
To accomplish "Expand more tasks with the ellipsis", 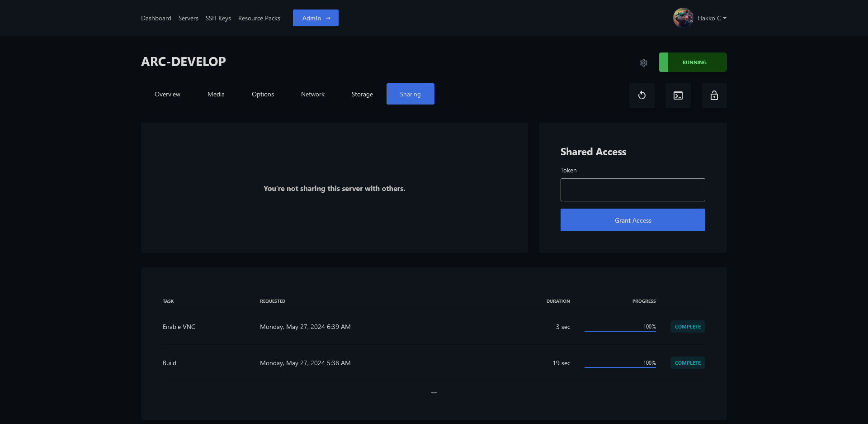I will 434,393.
